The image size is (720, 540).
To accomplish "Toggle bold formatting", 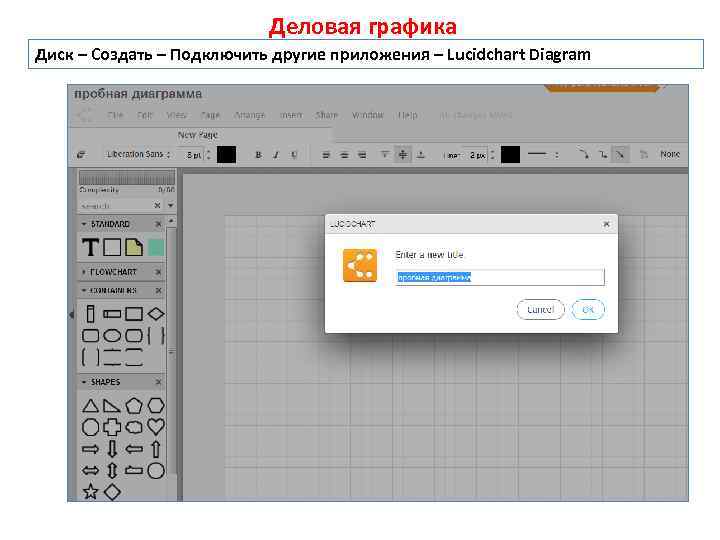I will tap(258, 155).
